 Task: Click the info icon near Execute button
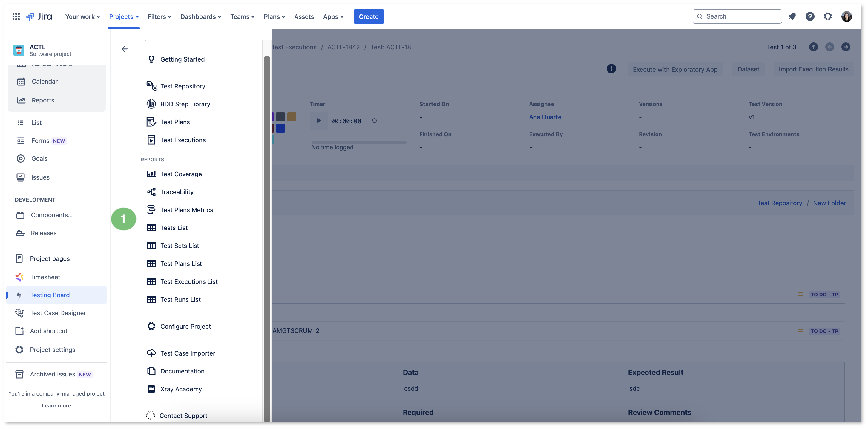tap(611, 69)
